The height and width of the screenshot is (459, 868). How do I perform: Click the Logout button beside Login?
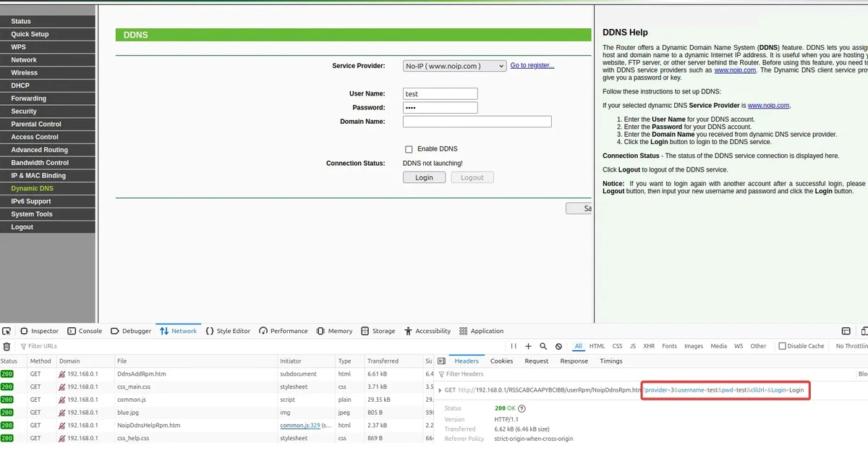[x=472, y=177]
